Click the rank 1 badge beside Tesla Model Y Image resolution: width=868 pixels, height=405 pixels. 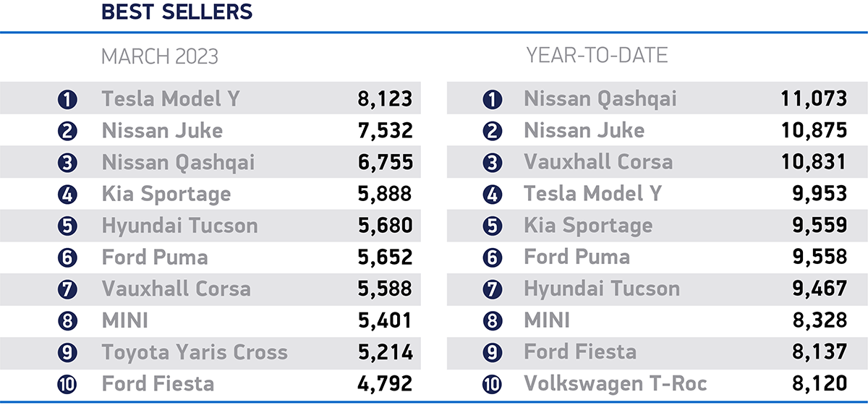tap(67, 99)
